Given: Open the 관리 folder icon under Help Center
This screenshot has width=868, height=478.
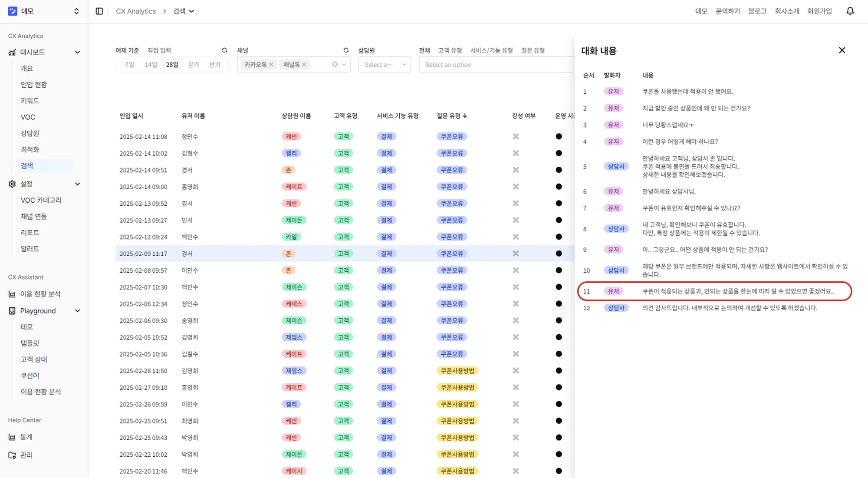Looking at the screenshot, I should point(12,455).
